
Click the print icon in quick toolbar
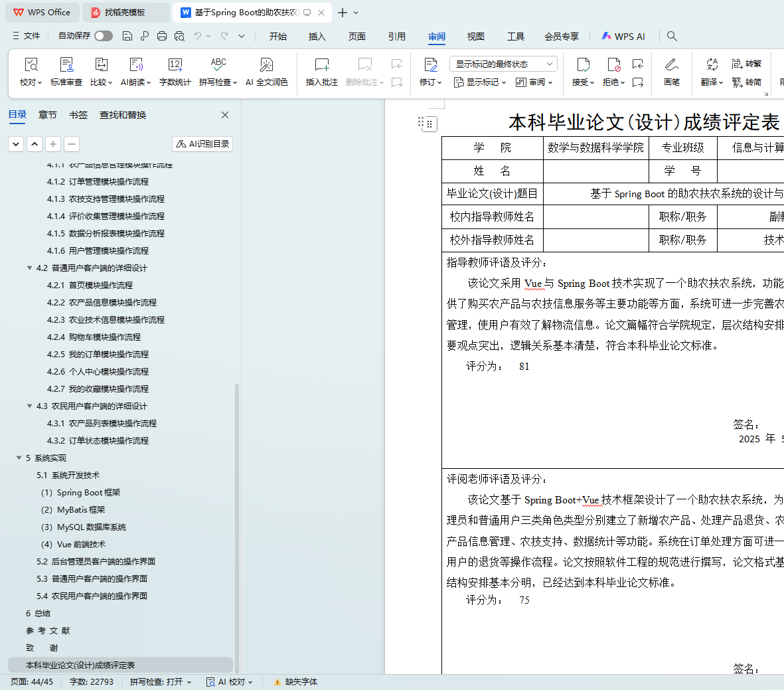tap(162, 36)
